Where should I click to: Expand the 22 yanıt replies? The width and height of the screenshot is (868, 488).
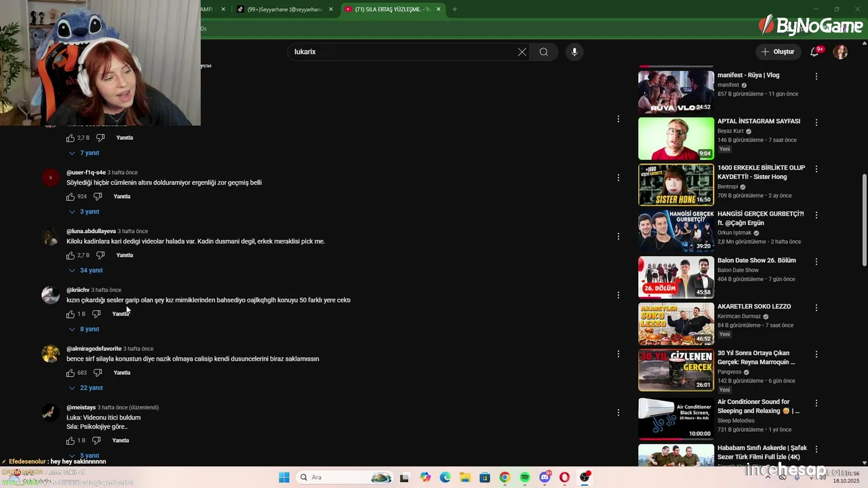click(86, 388)
